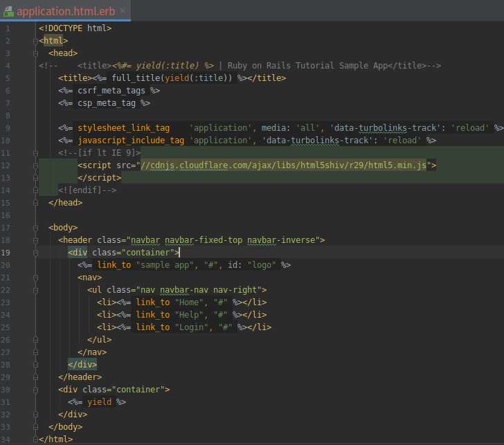Click the "Home" link_to string
Image resolution: width=504 pixels, height=445 pixels.
click(x=189, y=302)
